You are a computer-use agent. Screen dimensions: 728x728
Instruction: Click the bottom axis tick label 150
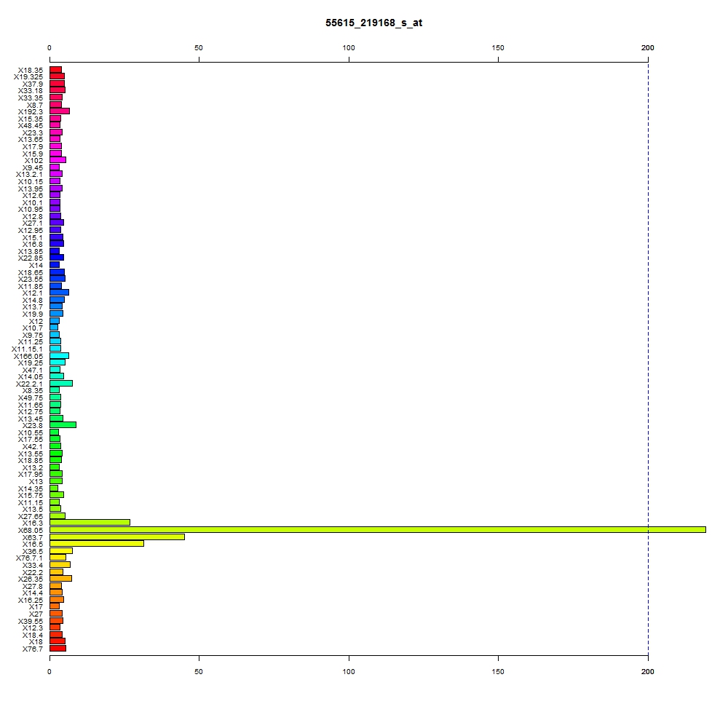point(498,671)
